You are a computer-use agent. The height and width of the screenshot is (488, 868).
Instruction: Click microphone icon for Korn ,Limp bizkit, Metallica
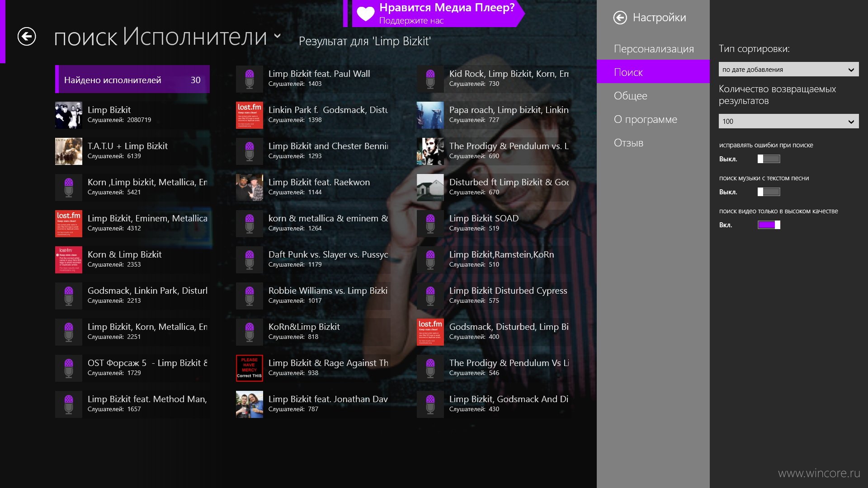69,188
